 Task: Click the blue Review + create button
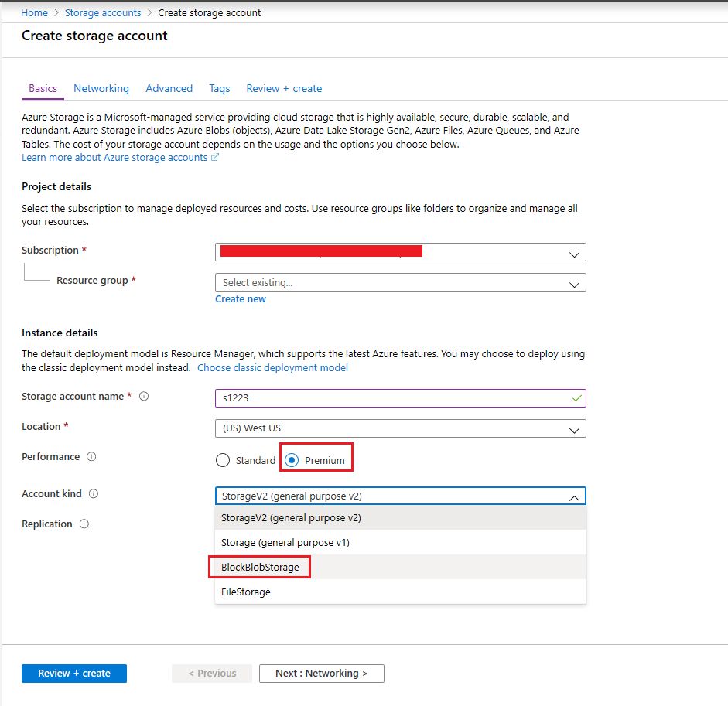pos(74,674)
